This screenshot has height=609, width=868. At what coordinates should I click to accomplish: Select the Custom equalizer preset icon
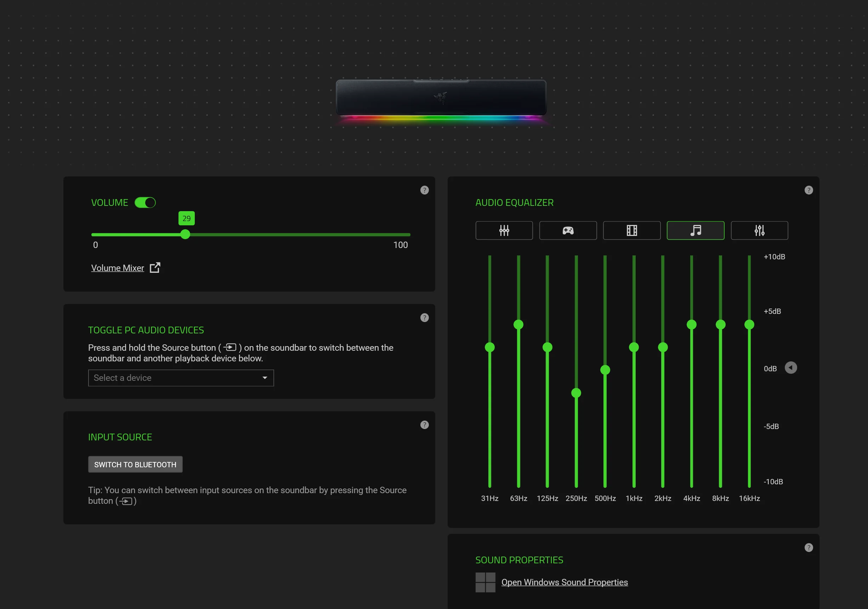(x=759, y=230)
